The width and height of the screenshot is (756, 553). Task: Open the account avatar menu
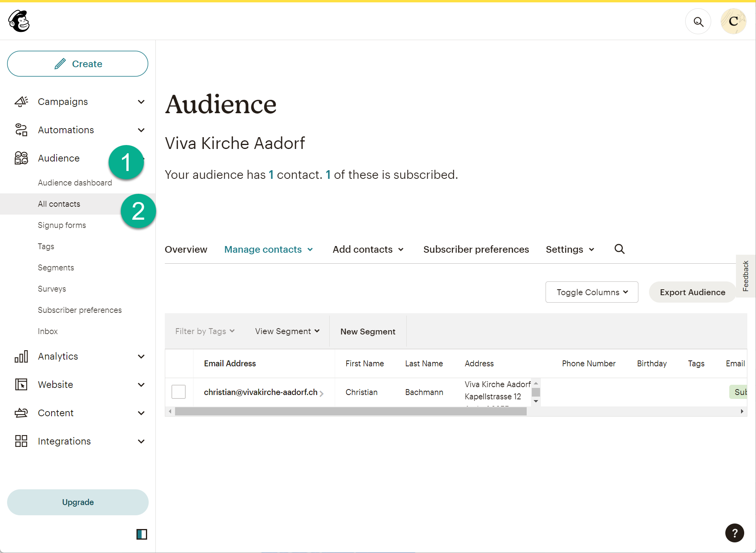point(733,22)
